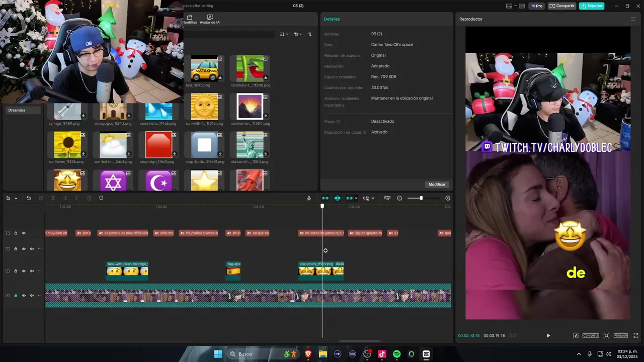Unlock the main video track

click(x=16, y=296)
